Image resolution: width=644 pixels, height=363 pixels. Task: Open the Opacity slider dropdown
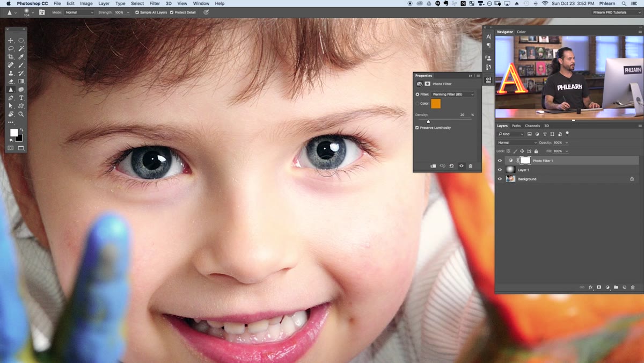(x=567, y=143)
